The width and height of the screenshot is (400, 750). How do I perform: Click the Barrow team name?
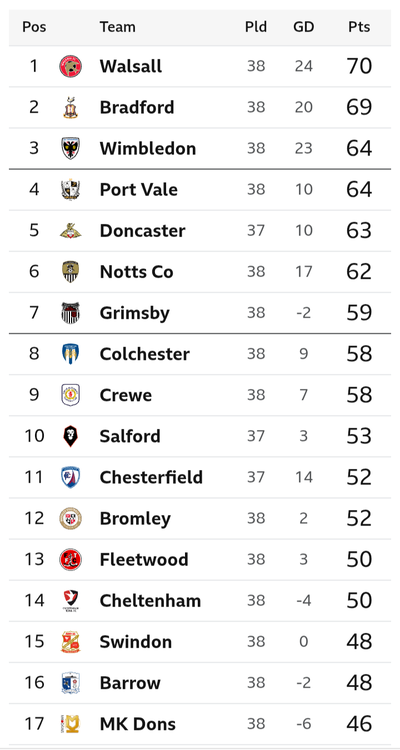coord(130,683)
